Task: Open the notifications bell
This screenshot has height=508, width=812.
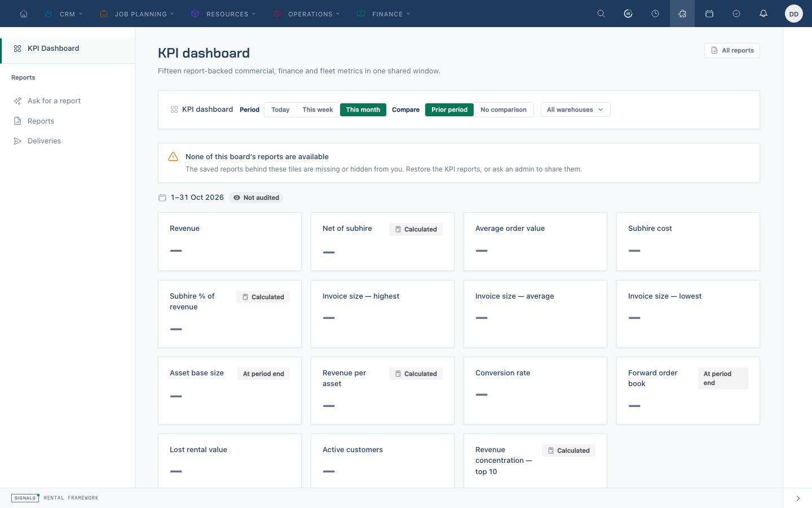Action: [764, 14]
